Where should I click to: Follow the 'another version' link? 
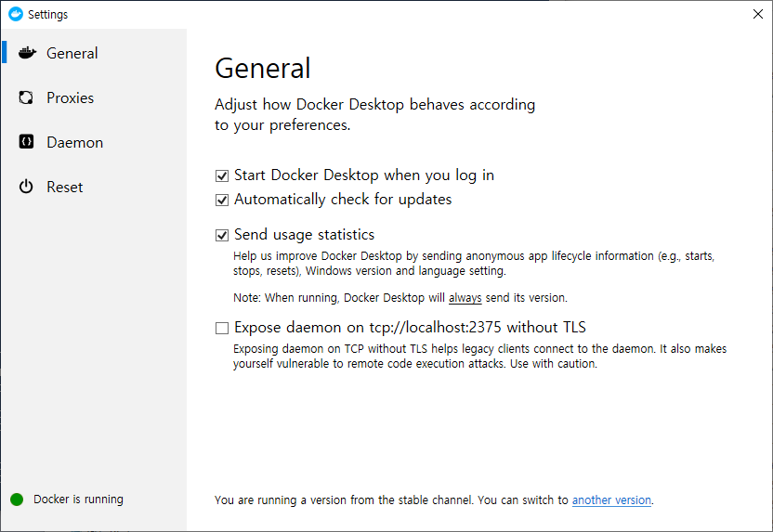coord(611,500)
